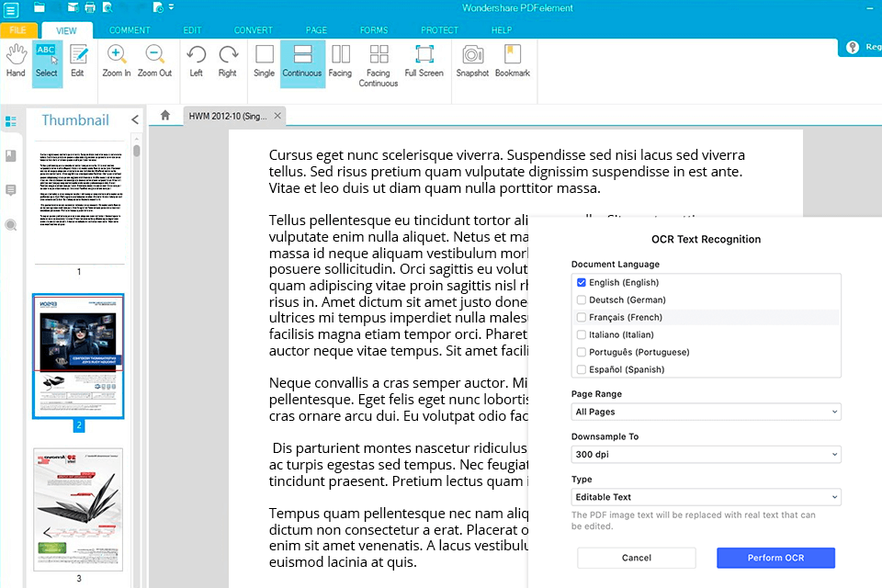
Task: Click the Zoom Out icon
Action: coord(155,61)
